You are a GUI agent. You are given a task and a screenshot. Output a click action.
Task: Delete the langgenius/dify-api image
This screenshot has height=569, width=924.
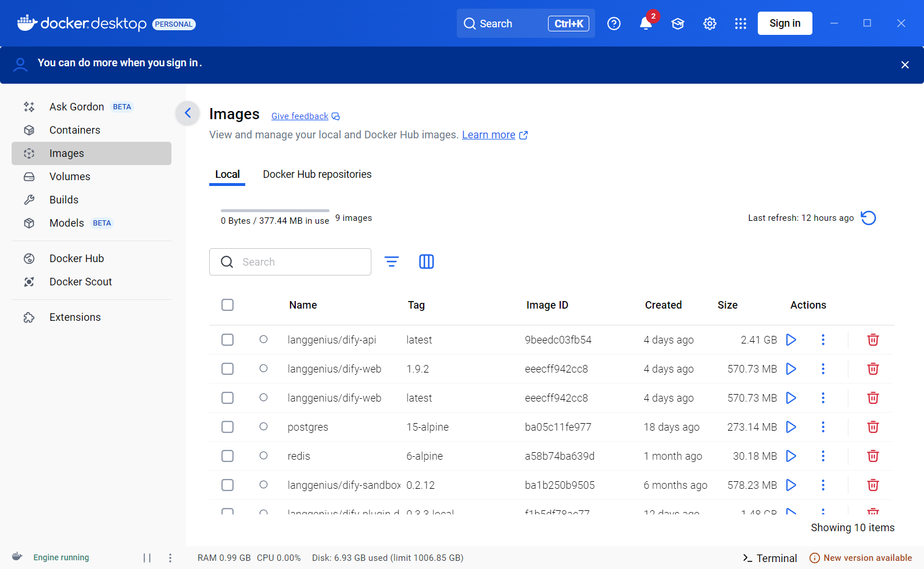(873, 339)
